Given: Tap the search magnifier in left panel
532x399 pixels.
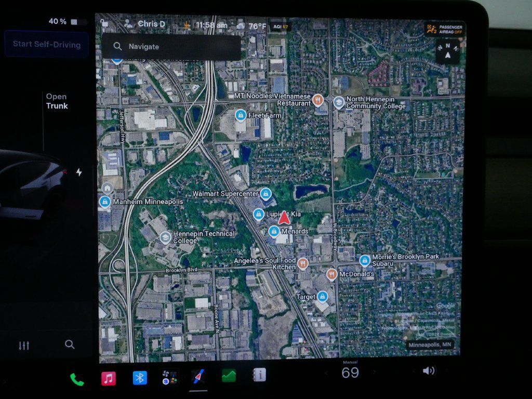Looking at the screenshot, I should coord(70,344).
